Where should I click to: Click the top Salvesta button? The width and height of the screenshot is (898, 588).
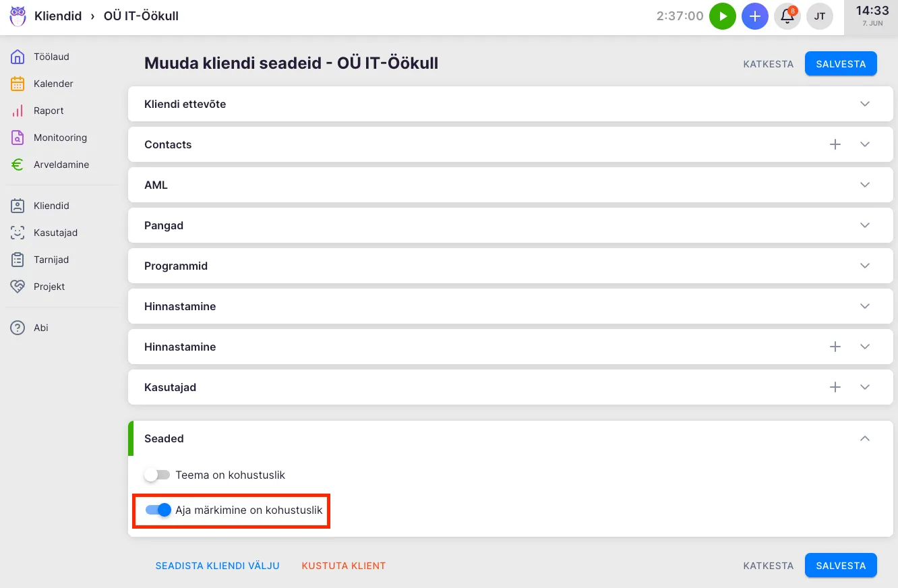(x=841, y=64)
